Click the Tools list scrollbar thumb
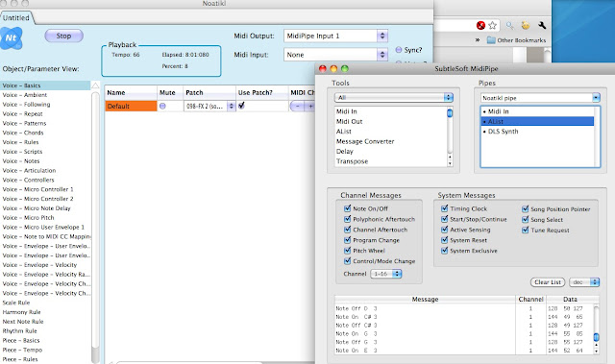Screen dimensions: 615x364 450,113
